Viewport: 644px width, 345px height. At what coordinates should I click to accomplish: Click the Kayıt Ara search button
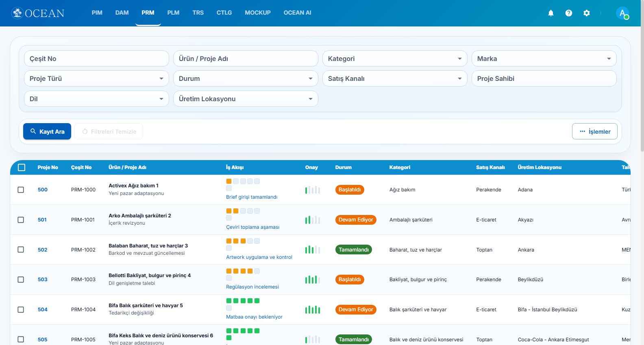47,131
